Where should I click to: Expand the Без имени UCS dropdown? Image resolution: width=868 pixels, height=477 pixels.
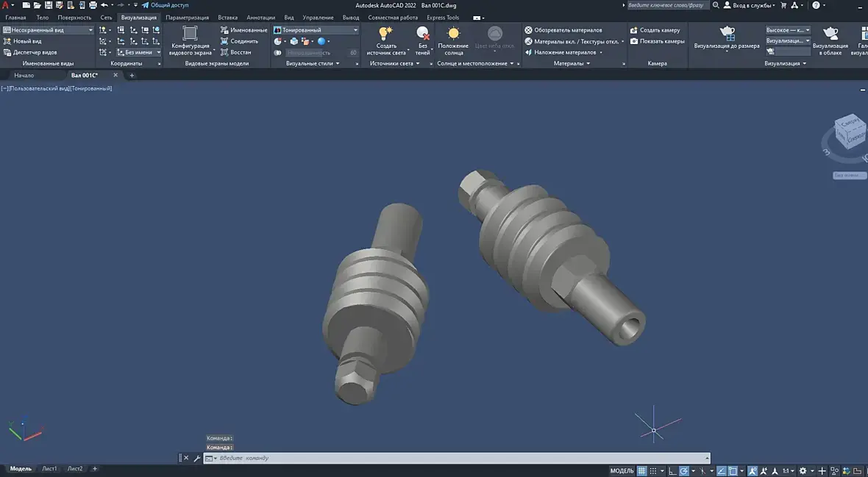(x=158, y=52)
